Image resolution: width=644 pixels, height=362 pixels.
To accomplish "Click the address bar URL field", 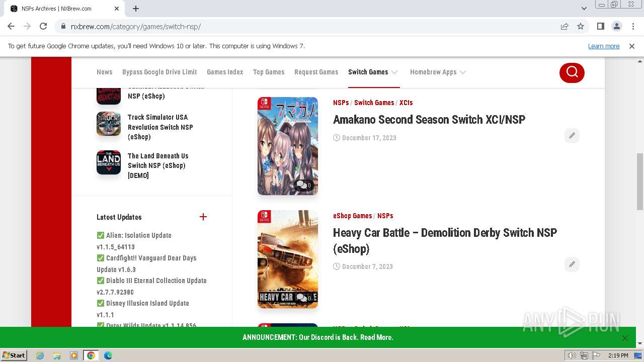I will tap(312, 26).
